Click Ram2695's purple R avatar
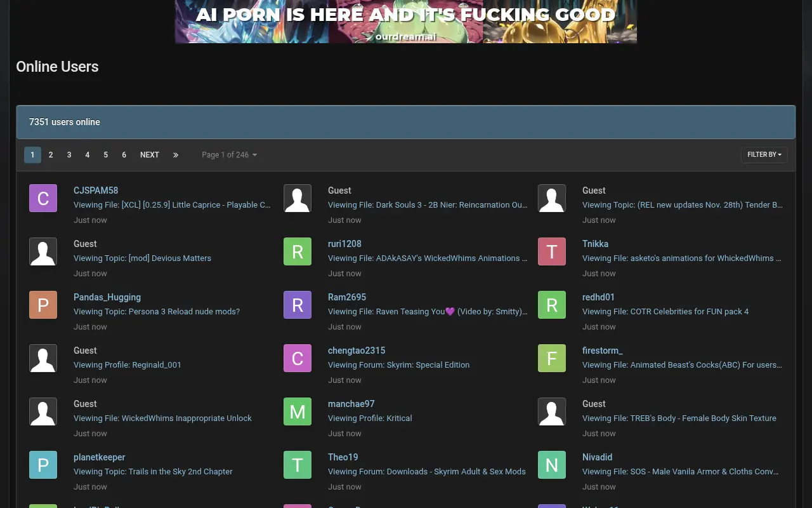 pos(298,305)
